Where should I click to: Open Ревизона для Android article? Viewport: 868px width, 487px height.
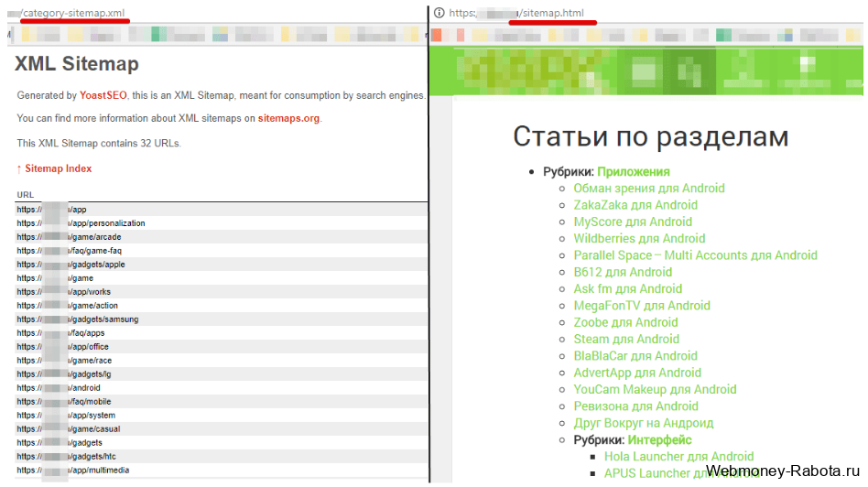636,406
